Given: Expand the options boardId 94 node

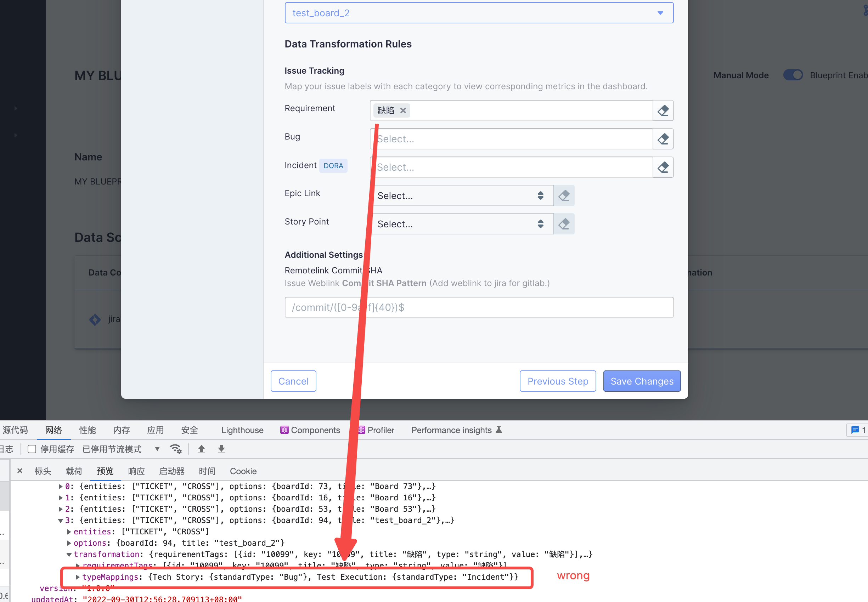Looking at the screenshot, I should (69, 543).
